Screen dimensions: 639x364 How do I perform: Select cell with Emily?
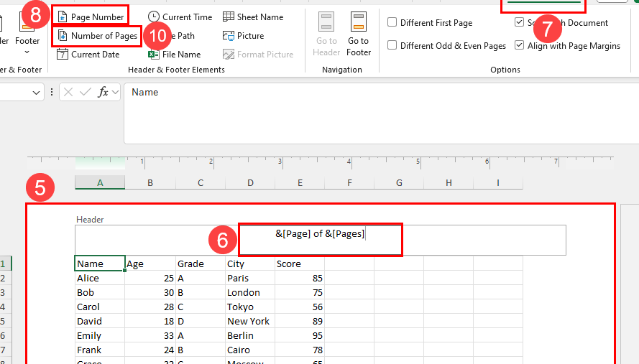click(x=100, y=335)
